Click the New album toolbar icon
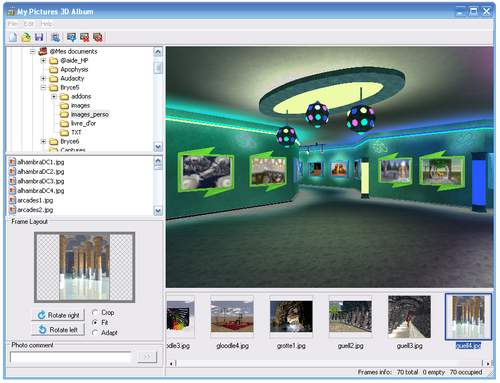This screenshot has width=500, height=383. click(13, 37)
